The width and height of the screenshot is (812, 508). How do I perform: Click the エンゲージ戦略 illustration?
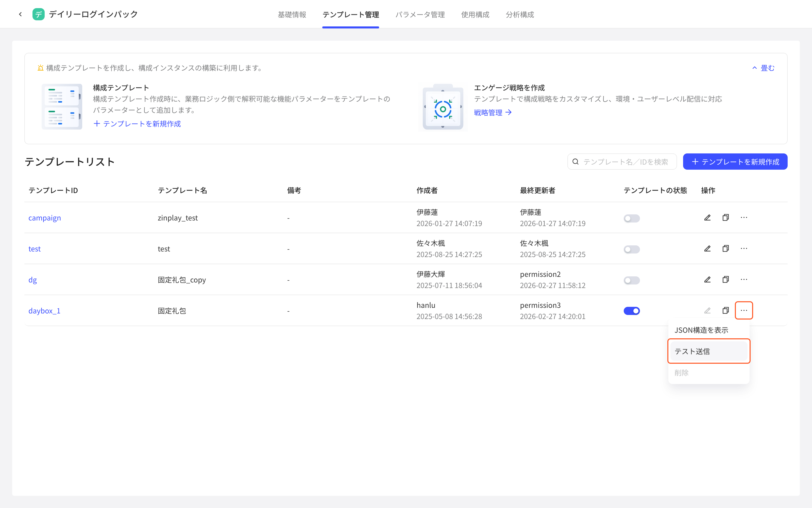pos(443,106)
